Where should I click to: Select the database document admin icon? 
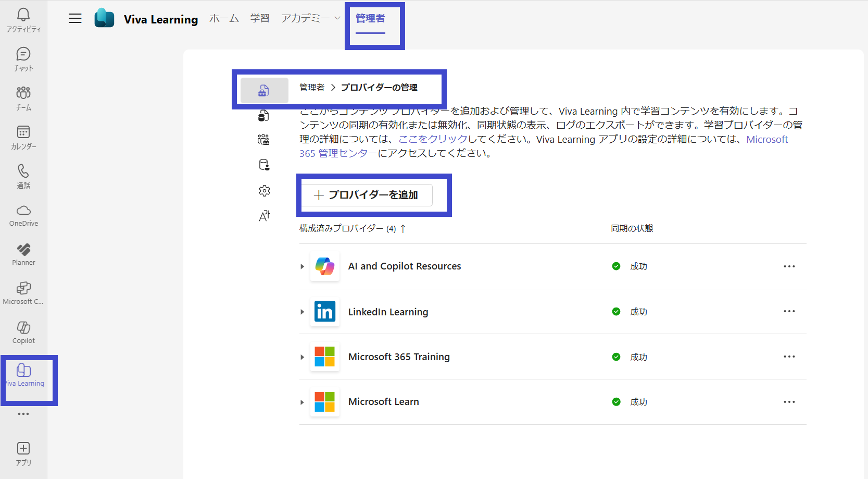pos(264,115)
